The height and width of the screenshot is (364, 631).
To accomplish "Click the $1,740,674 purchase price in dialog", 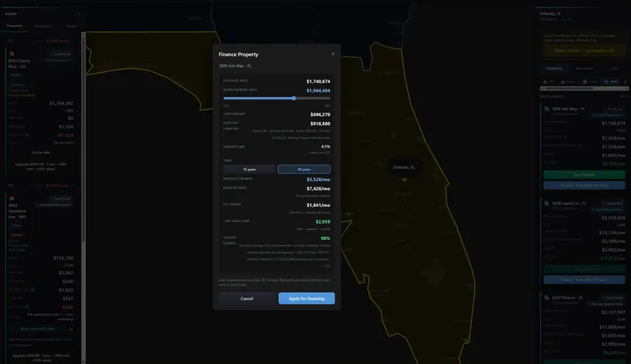I will (318, 81).
